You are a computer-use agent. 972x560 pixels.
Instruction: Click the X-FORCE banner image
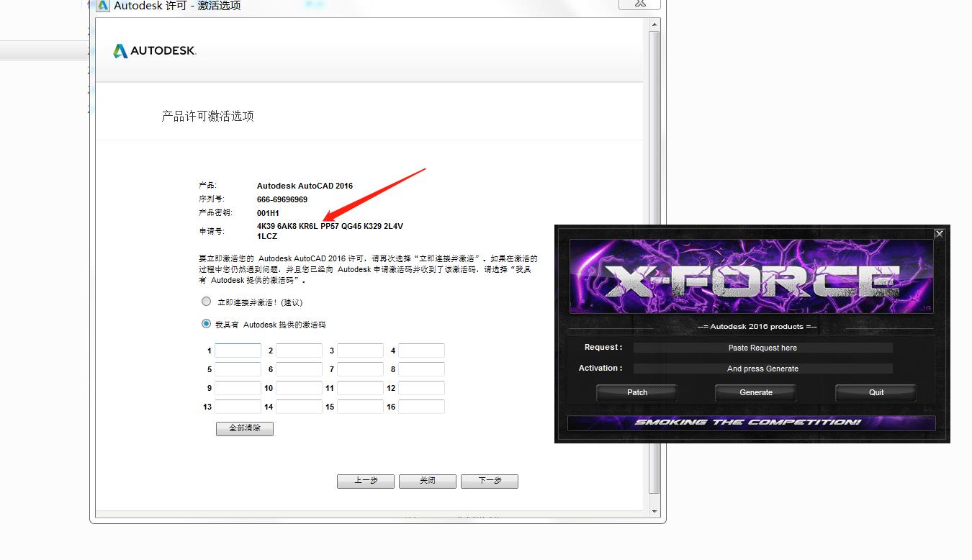click(x=752, y=277)
